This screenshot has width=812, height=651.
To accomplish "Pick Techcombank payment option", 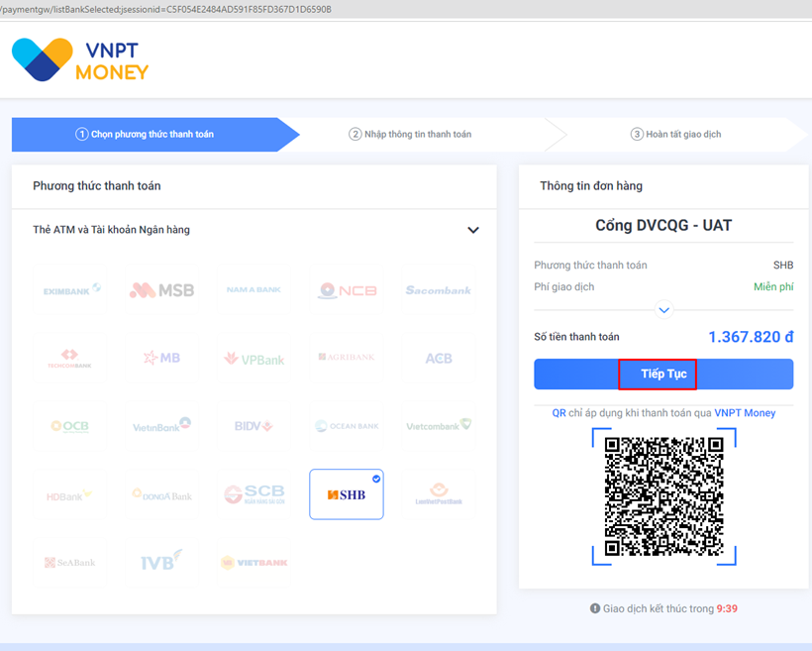I will [71, 358].
